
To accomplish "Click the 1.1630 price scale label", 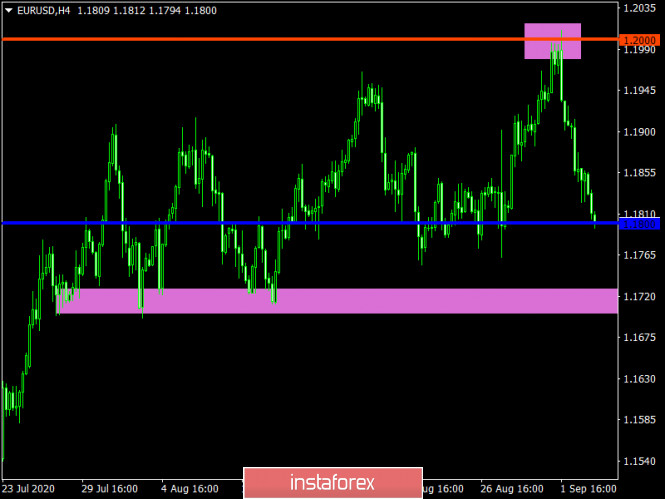I will tap(639, 380).
